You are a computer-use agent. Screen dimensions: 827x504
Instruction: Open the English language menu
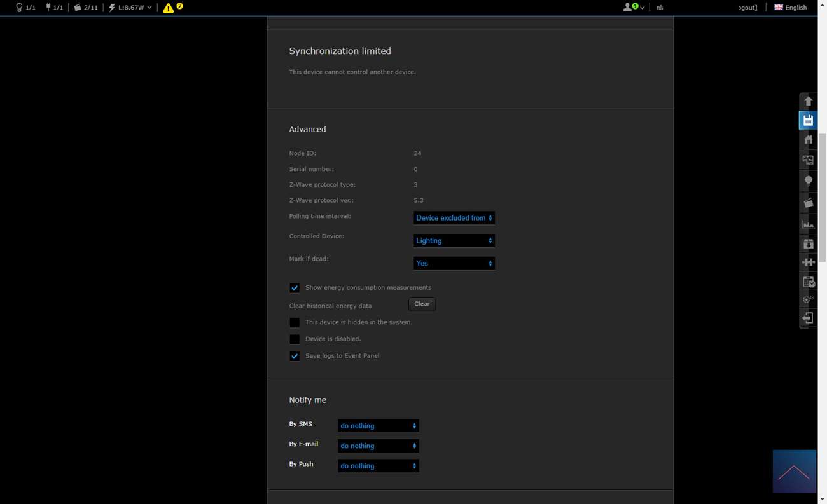[x=790, y=8]
